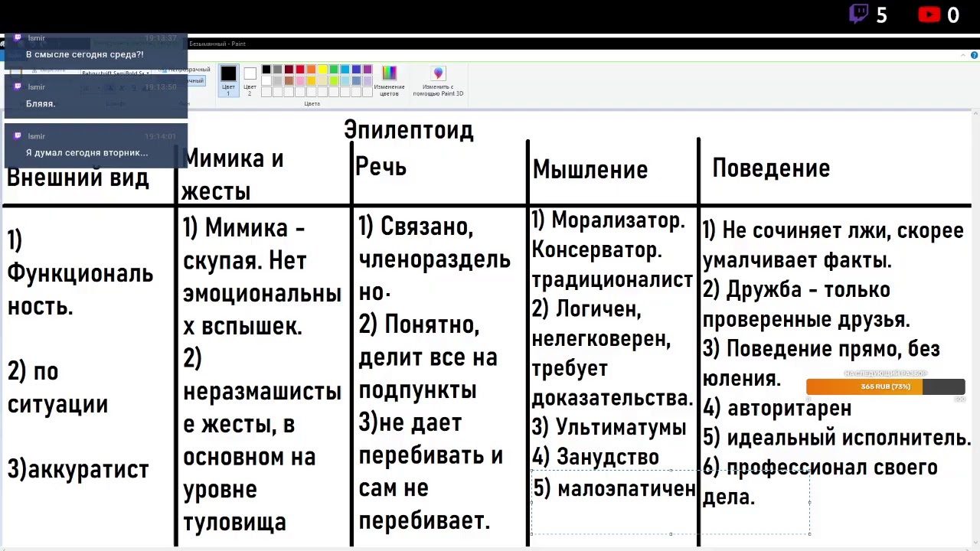Click the Paint help icon
This screenshot has width=980, height=551.
pos(975,55)
